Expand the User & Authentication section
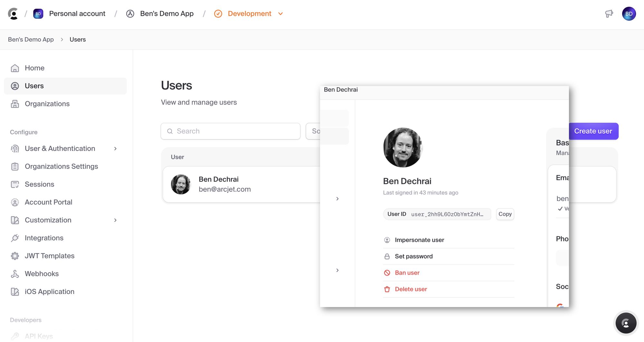Screen dimensions: 644x342 tap(115, 148)
